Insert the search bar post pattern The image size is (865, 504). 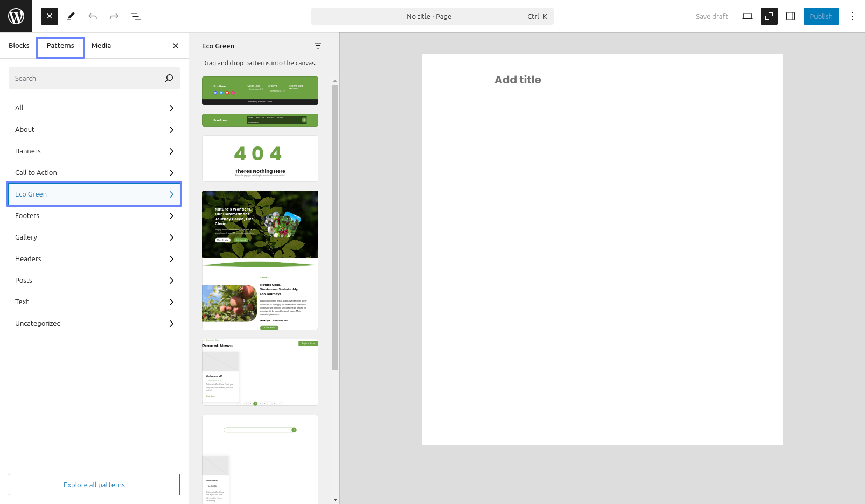pyautogui.click(x=260, y=459)
